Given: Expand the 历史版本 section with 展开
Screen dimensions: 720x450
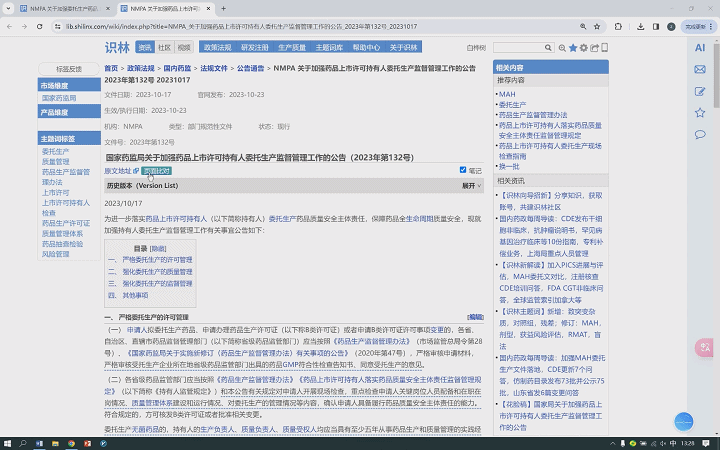Looking at the screenshot, I should [469, 186].
